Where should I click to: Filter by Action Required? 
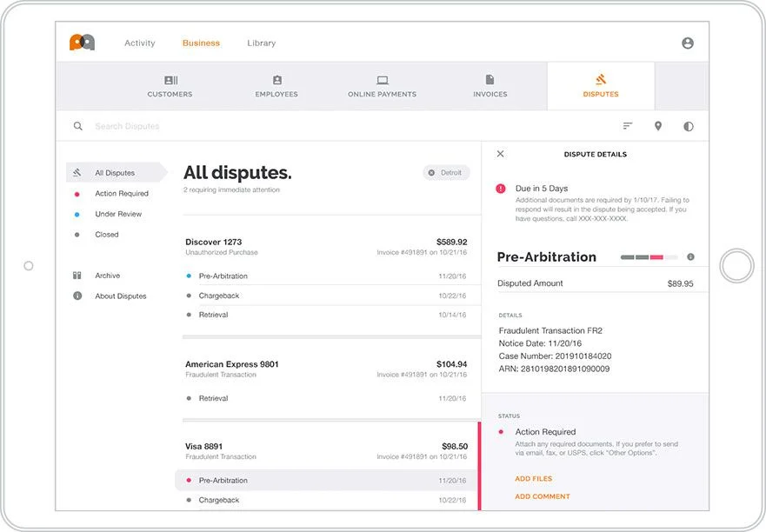122,194
